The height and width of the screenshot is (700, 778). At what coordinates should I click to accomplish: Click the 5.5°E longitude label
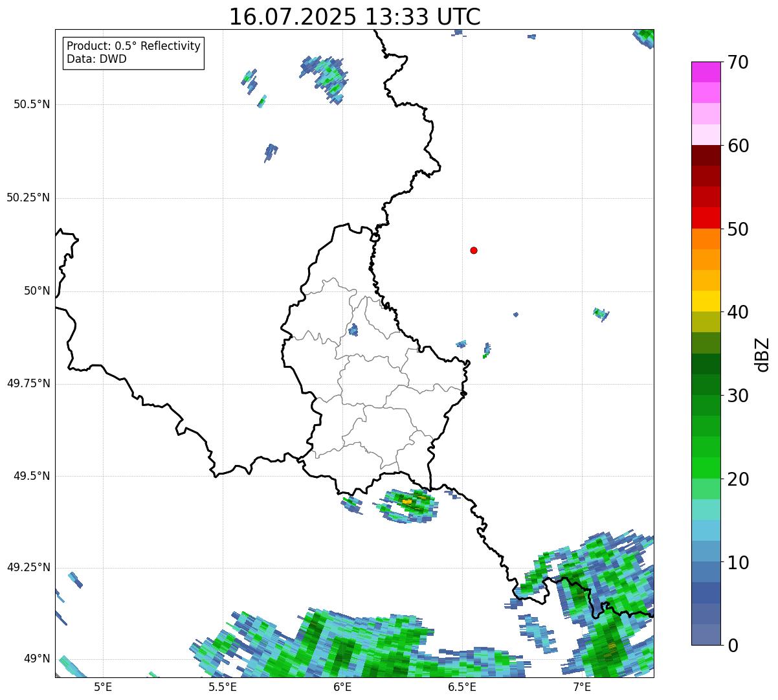tap(222, 686)
